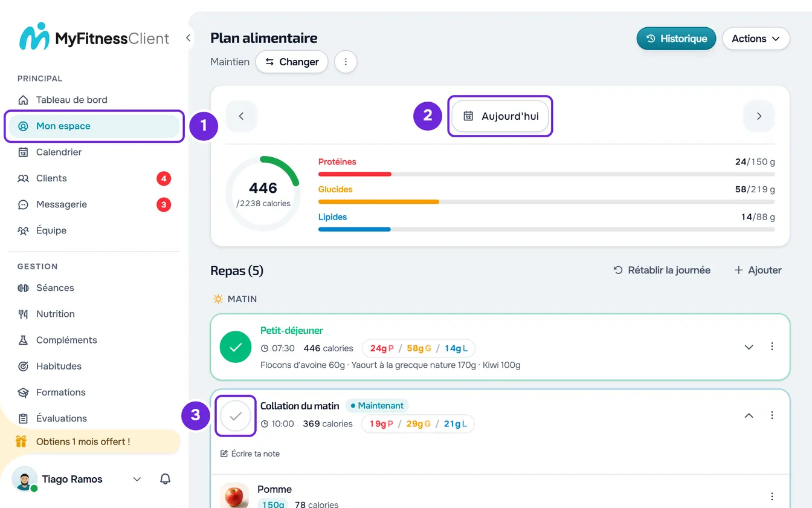Open Formations in sidebar
Screen dimensions: 812x508
point(94,392)
